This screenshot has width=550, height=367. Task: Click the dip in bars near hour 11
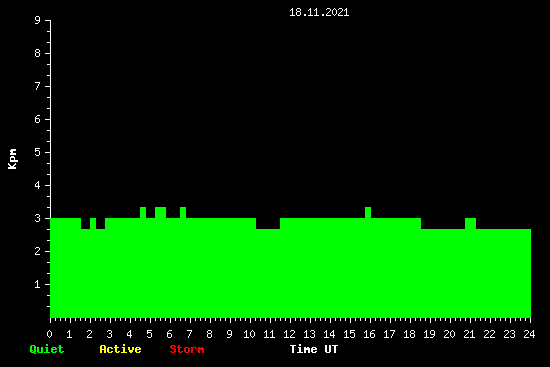268,223
